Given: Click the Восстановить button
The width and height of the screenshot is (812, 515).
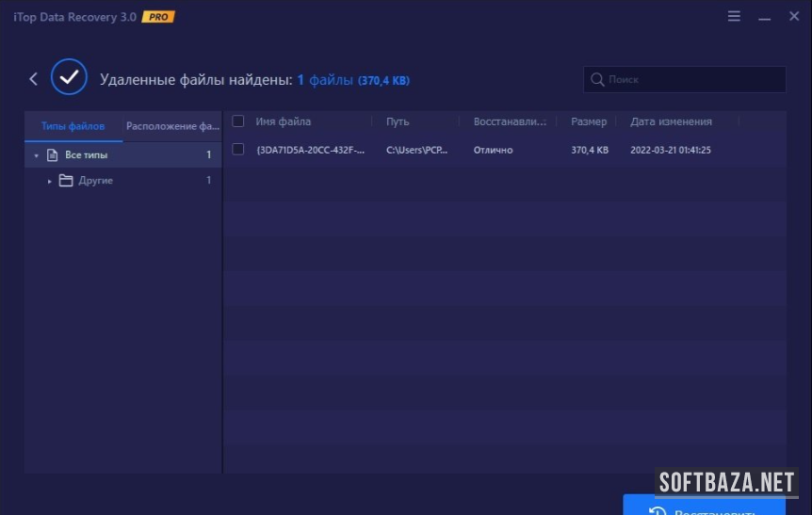Looking at the screenshot, I should 704,507.
